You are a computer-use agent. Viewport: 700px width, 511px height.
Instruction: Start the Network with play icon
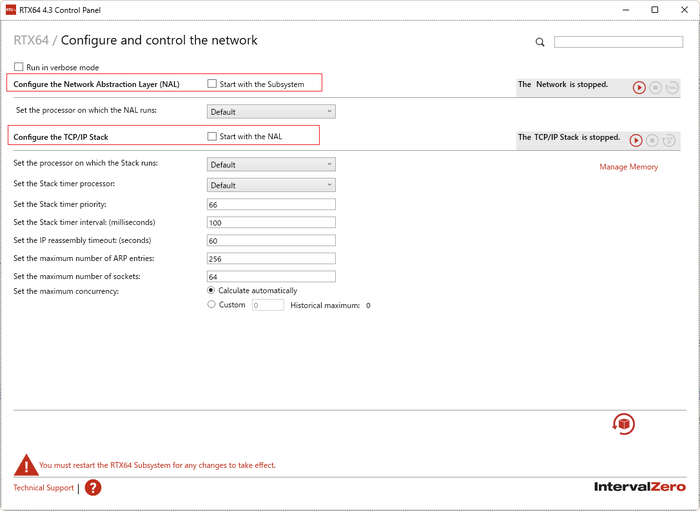639,88
